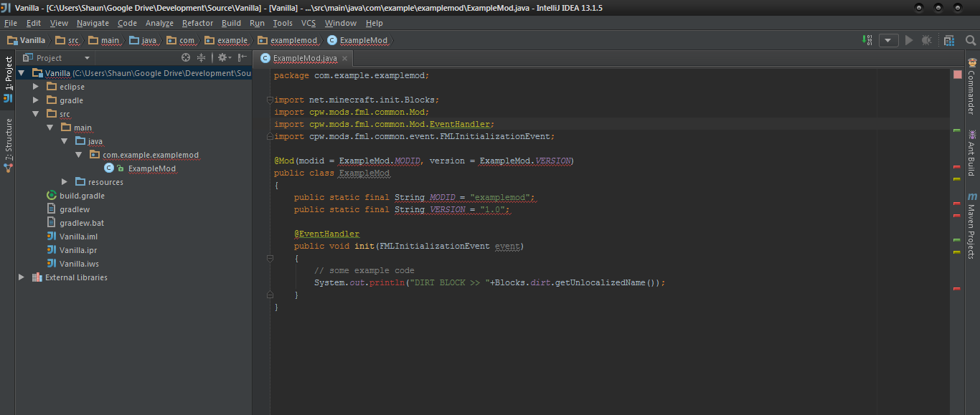Open the Project view type dropdown

click(x=57, y=57)
